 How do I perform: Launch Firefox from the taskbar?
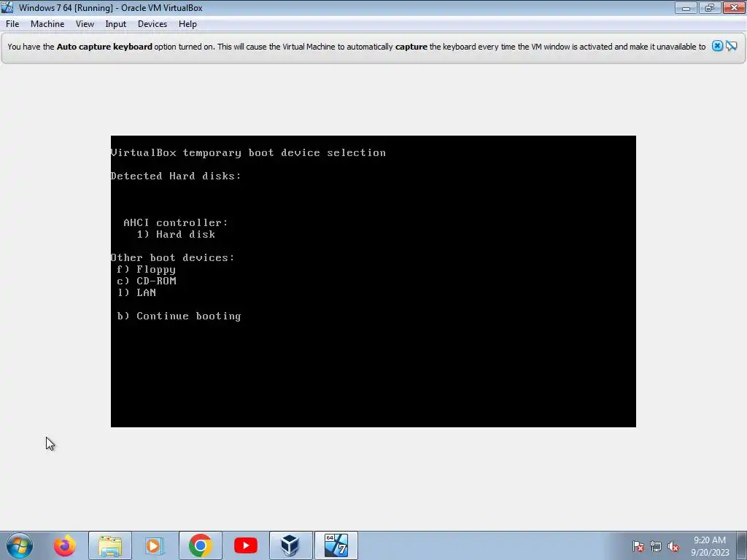(x=64, y=545)
